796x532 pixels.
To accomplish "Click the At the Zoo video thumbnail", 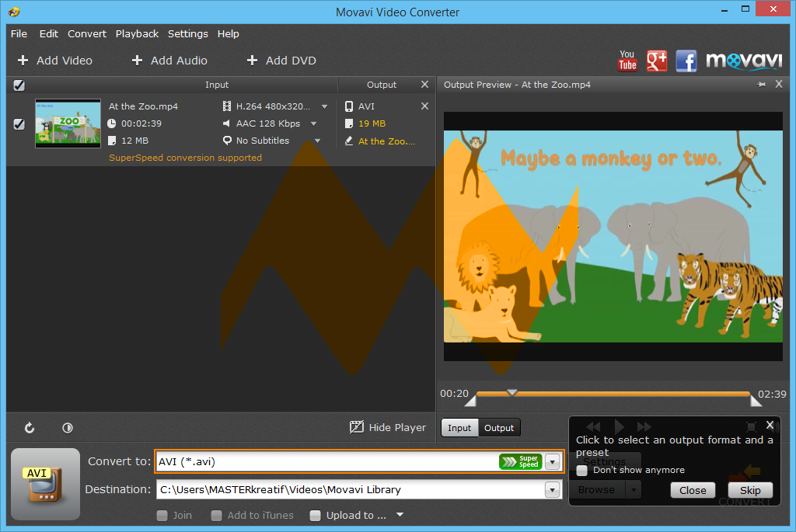I will [68, 123].
